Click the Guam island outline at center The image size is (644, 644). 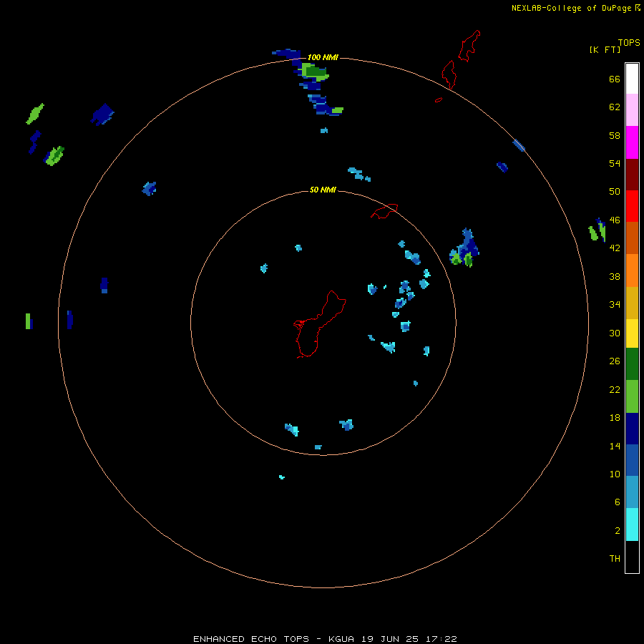[319, 324]
